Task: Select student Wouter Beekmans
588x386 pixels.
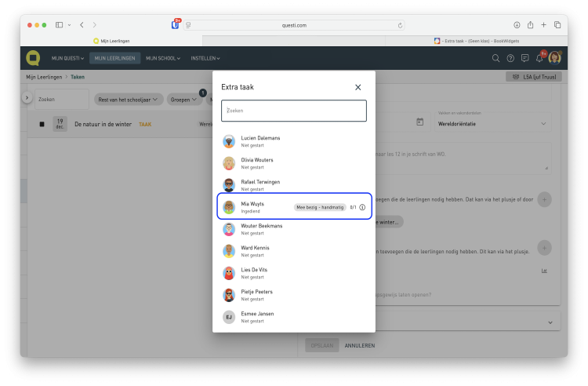Action: click(x=294, y=229)
